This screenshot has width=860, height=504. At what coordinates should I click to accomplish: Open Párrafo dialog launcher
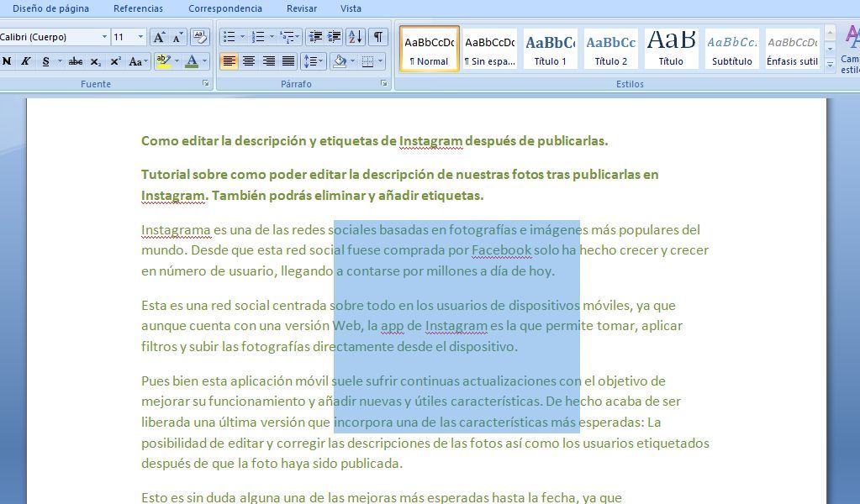384,83
